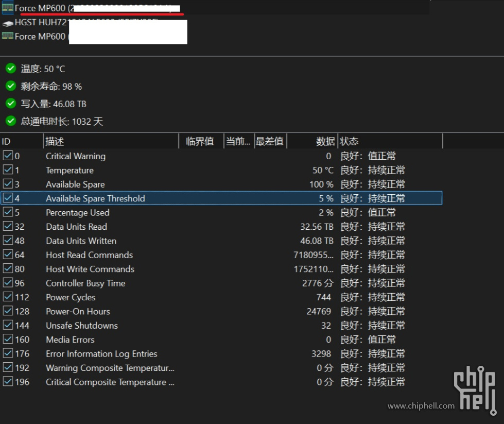Click the green check icon beside 总通电时长
504x424 pixels.
click(11, 121)
